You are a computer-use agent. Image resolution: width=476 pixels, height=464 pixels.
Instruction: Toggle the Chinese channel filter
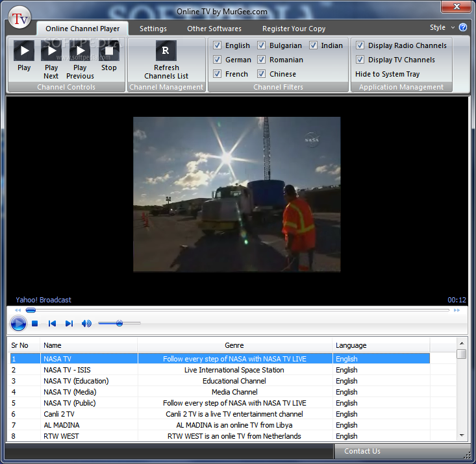[261, 74]
